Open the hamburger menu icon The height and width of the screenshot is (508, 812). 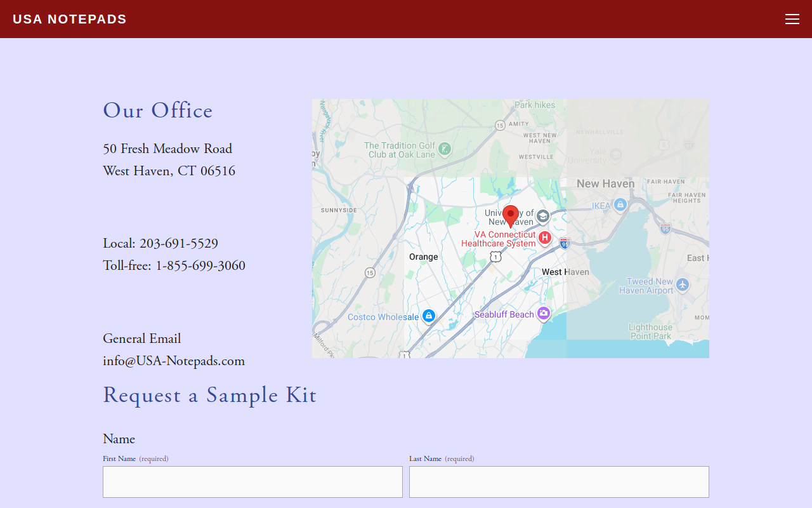(x=792, y=19)
